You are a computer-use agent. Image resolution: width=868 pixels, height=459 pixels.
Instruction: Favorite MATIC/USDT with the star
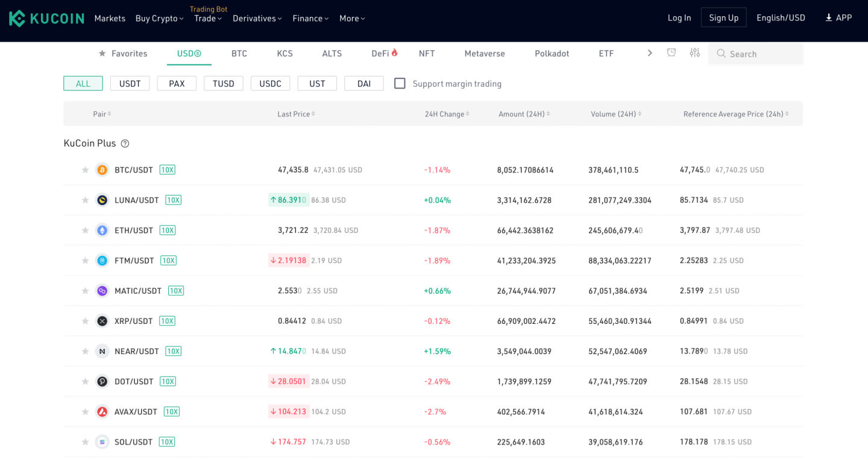point(86,291)
